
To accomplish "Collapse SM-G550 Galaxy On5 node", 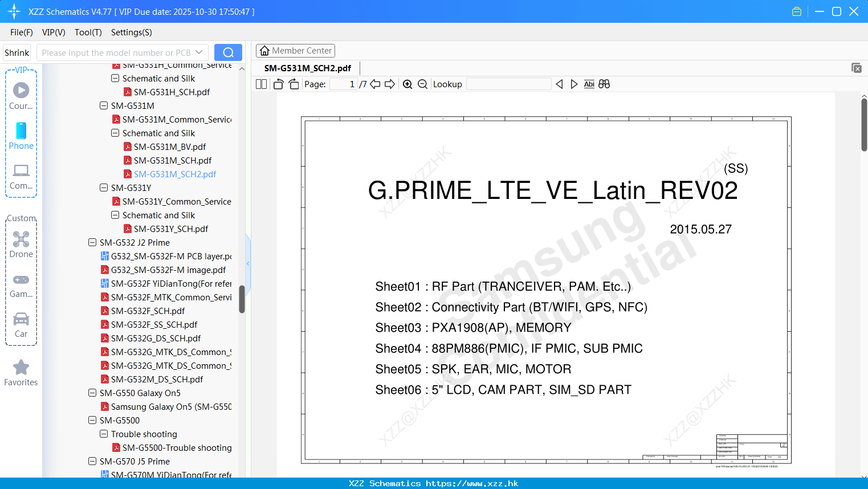I will (x=92, y=393).
